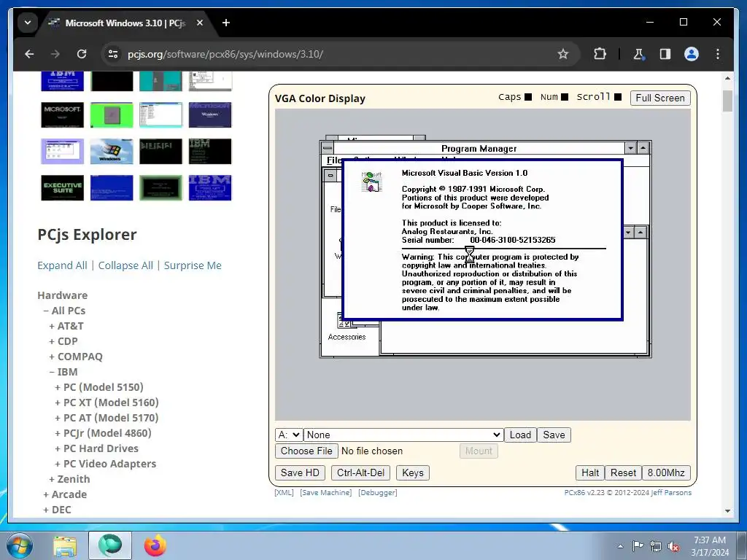Open the Chrome three-dot menu
Image resolution: width=747 pixels, height=560 pixels.
[x=718, y=54]
